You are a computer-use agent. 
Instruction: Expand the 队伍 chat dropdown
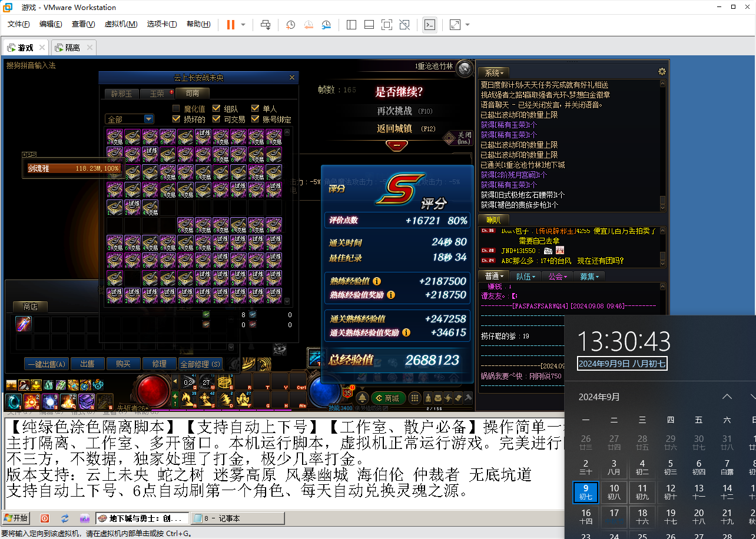526,276
